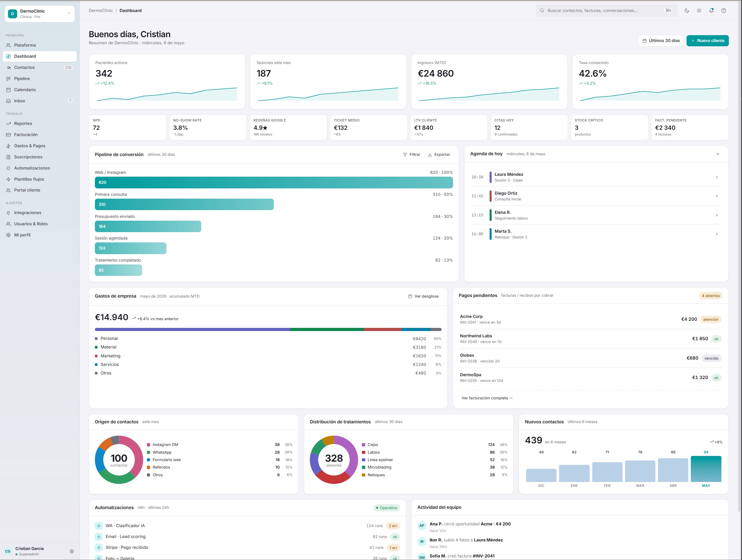Click the Acme Corp pending payment row
This screenshot has height=560, width=742.
pyautogui.click(x=591, y=319)
